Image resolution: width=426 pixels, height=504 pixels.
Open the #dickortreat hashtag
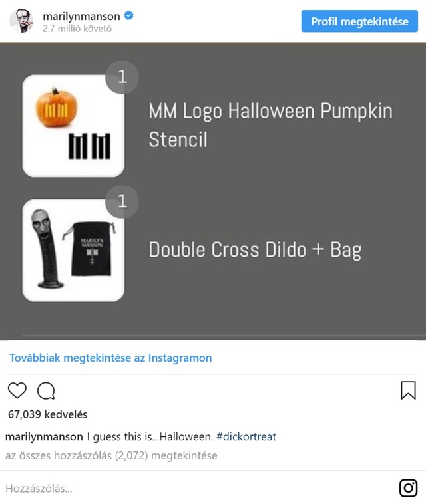[246, 436]
